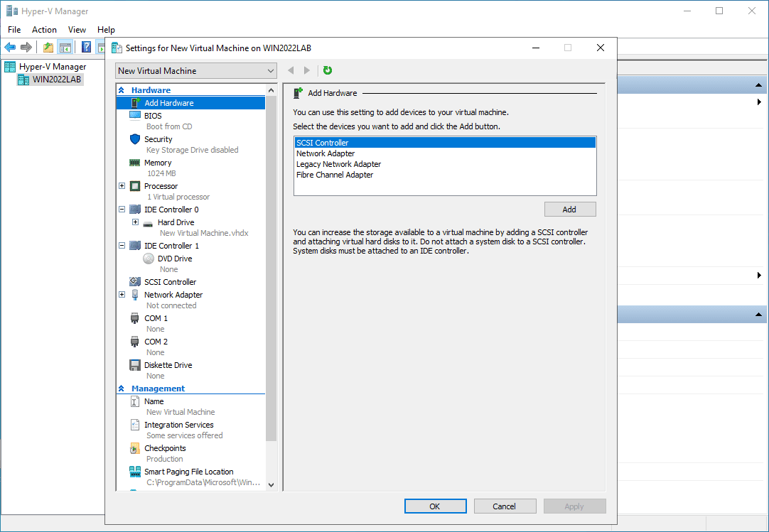Image resolution: width=769 pixels, height=532 pixels.
Task: Select the SCSI Controller icon in the hardware tree
Action: [135, 282]
